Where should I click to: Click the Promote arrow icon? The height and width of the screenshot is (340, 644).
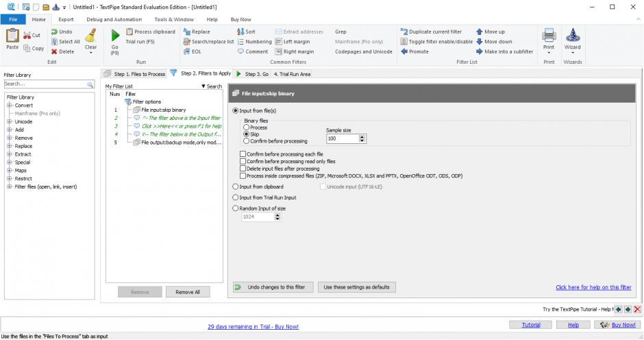[x=404, y=52]
